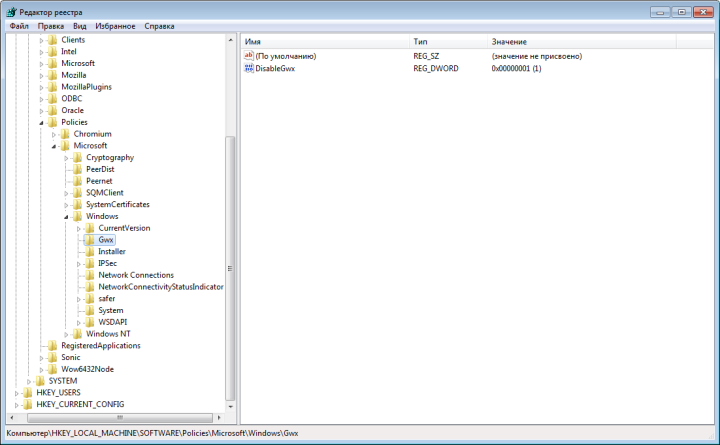Click the tree horizontal scrollbar left arrow
Image resolution: width=720 pixels, height=445 pixels.
12,417
